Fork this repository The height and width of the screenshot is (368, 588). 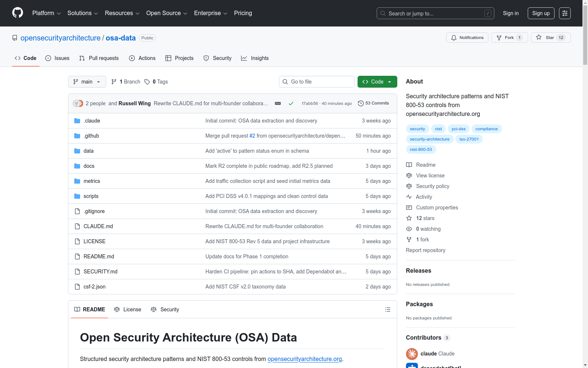(x=510, y=38)
